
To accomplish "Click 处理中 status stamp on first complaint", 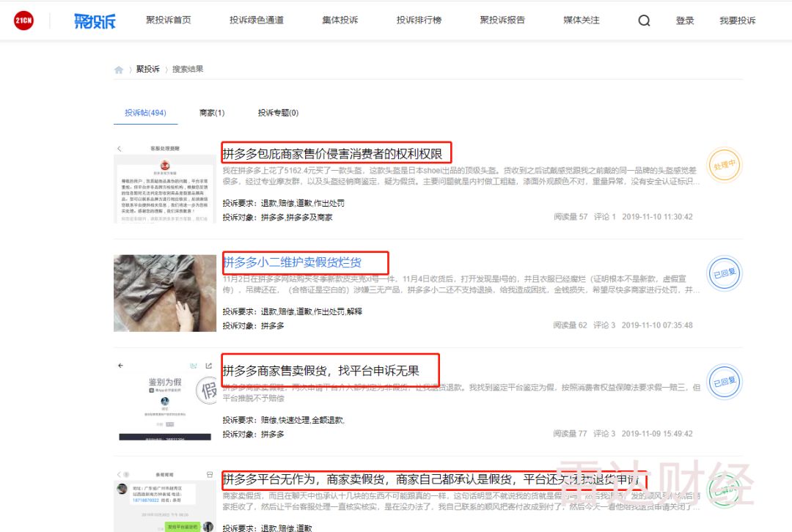I will (725, 165).
